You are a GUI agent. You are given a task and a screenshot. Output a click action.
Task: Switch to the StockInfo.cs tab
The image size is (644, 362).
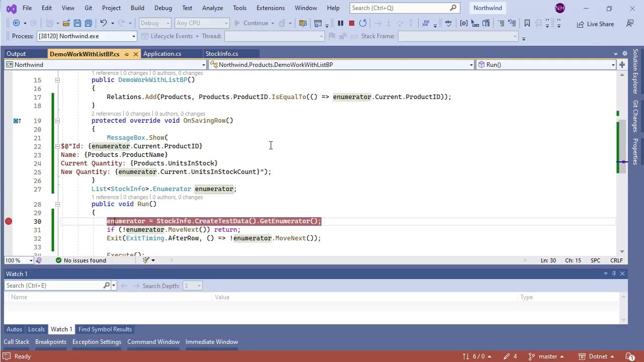point(222,54)
